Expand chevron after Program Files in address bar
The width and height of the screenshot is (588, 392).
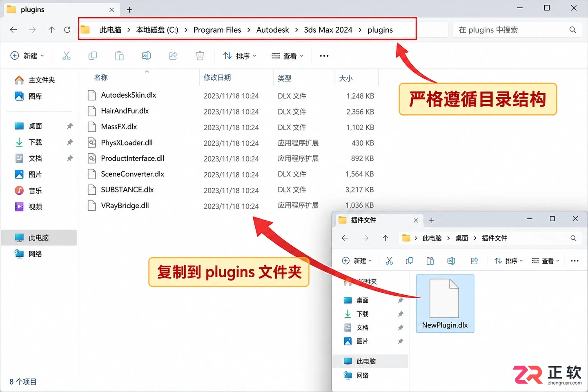coord(249,30)
